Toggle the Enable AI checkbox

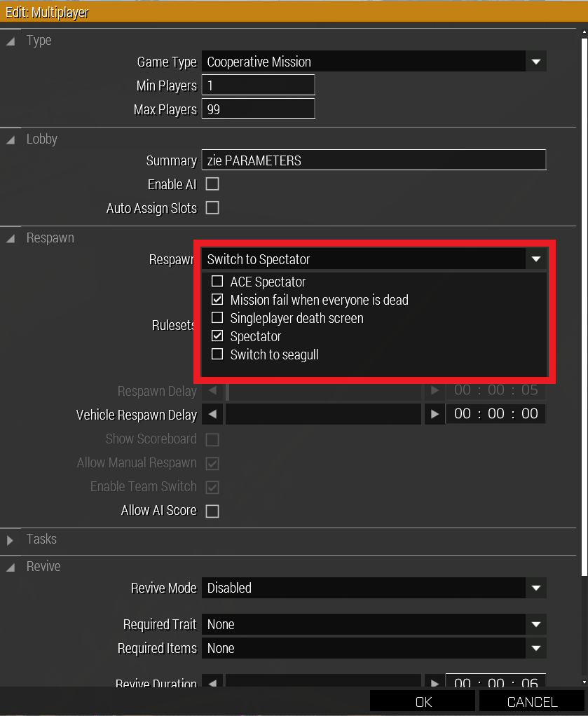click(212, 184)
